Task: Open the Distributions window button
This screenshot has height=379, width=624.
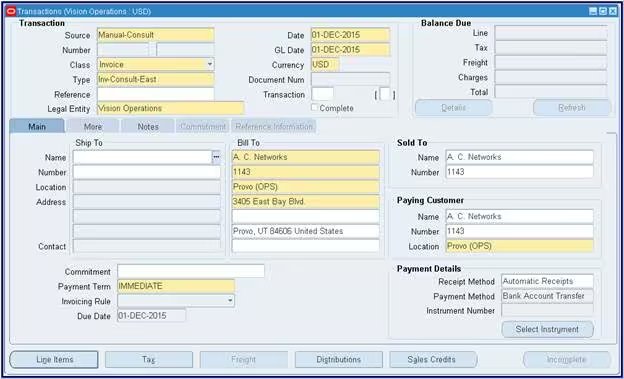Action: point(339,359)
